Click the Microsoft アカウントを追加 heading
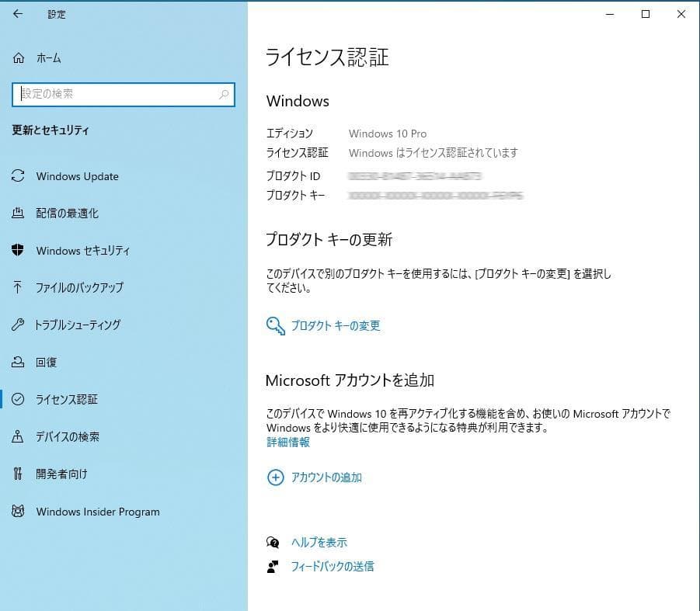This screenshot has height=611, width=700. pyautogui.click(x=350, y=380)
